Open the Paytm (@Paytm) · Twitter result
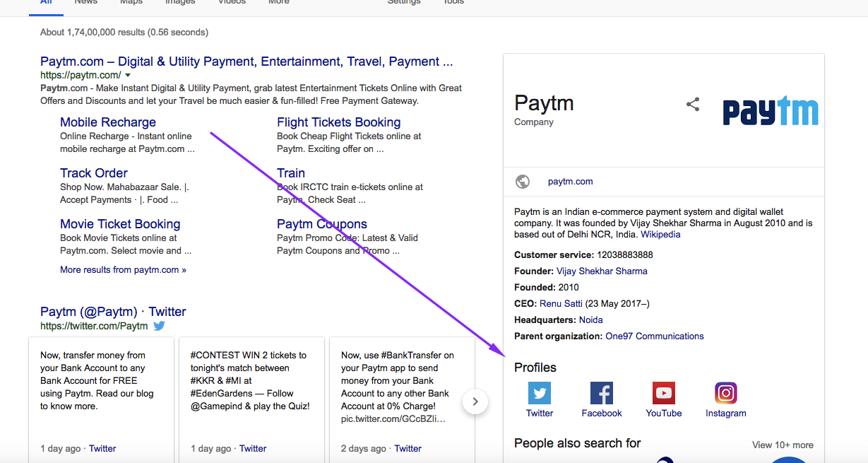The image size is (868, 463). [113, 312]
